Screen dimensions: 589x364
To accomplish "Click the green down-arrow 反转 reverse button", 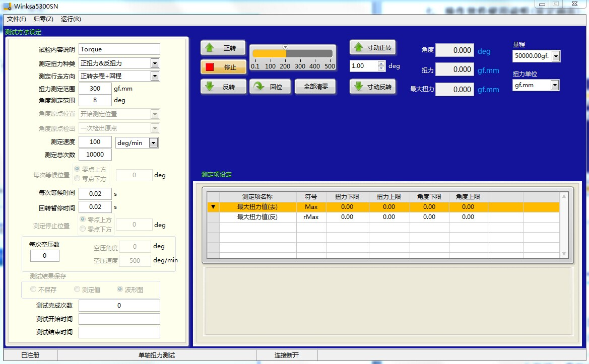I will pyautogui.click(x=223, y=87).
